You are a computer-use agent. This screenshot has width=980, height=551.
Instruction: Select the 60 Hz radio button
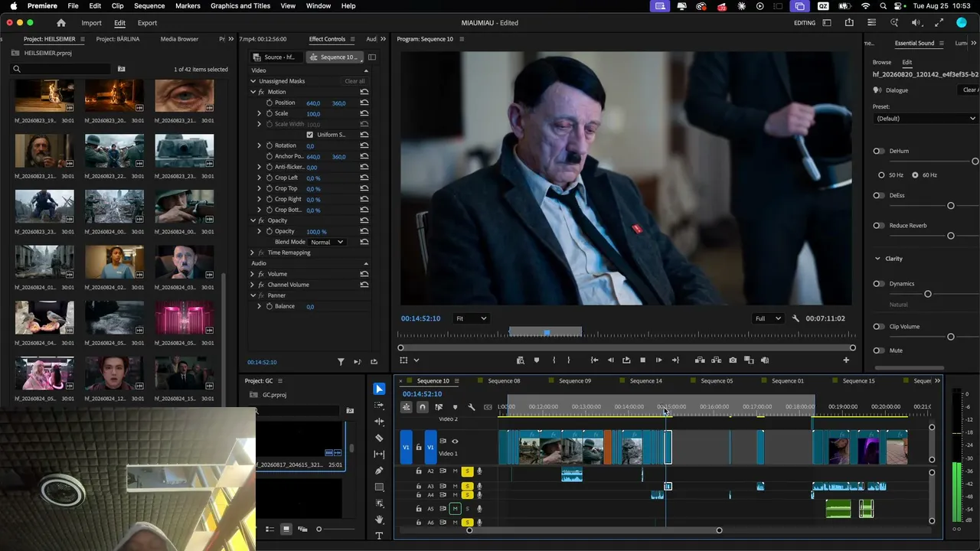(x=915, y=175)
